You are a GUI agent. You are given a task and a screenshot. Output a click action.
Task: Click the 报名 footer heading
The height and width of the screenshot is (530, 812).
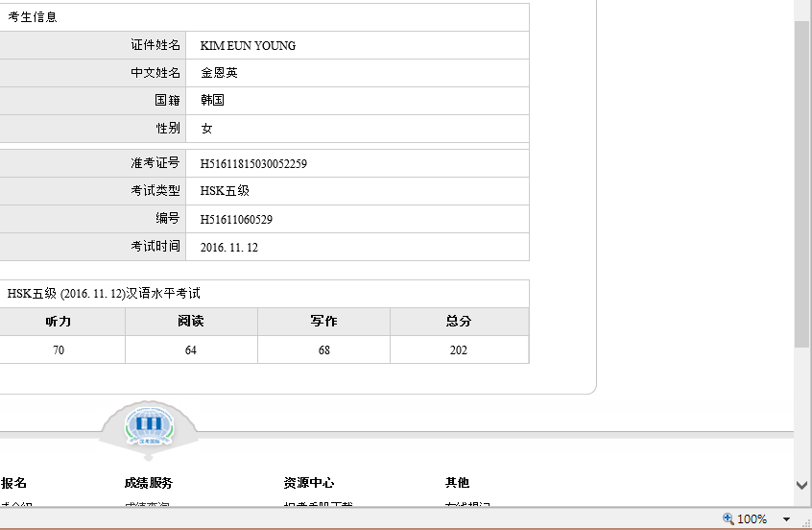(13, 483)
